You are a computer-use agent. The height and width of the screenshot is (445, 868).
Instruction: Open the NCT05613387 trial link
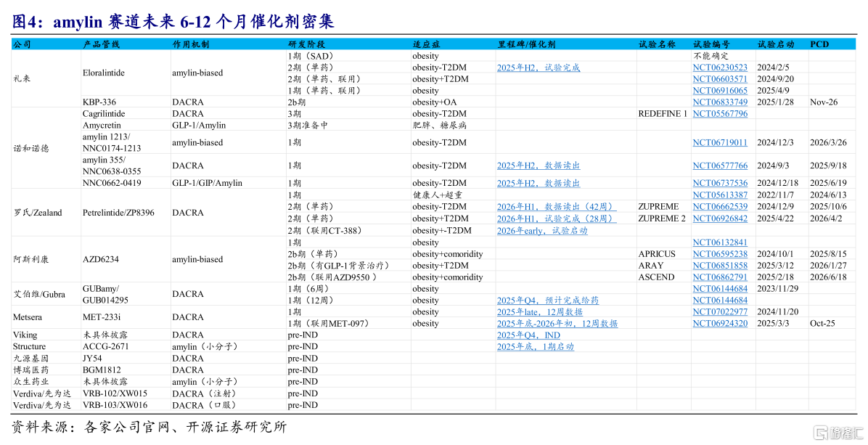tap(720, 195)
